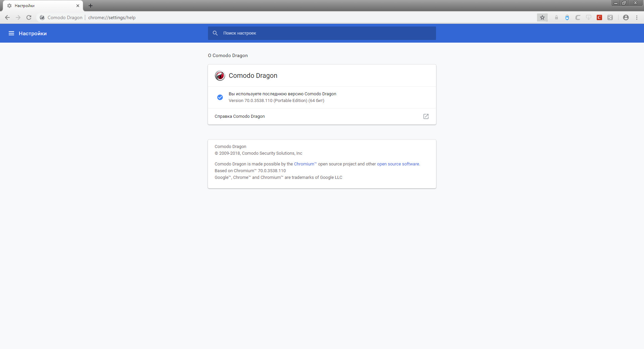Image resolution: width=644 pixels, height=349 pixels.
Task: Click the address bar URL chrome://settings/help
Action: tap(112, 17)
